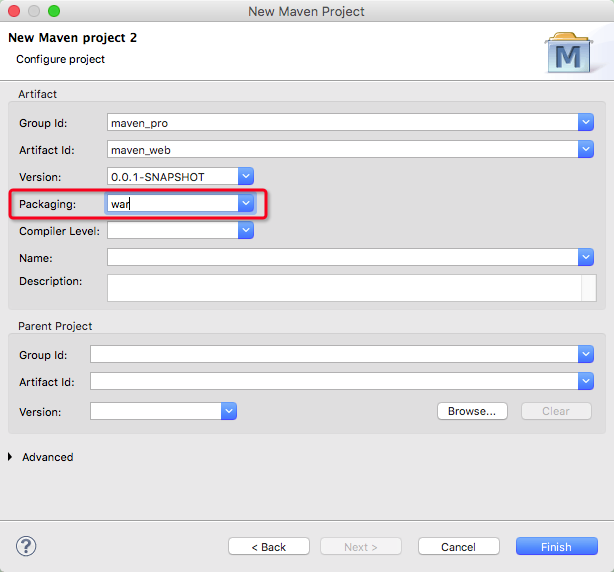This screenshot has width=614, height=572.
Task: Focus the Group Id field containing maven_pro
Action: [x=340, y=122]
